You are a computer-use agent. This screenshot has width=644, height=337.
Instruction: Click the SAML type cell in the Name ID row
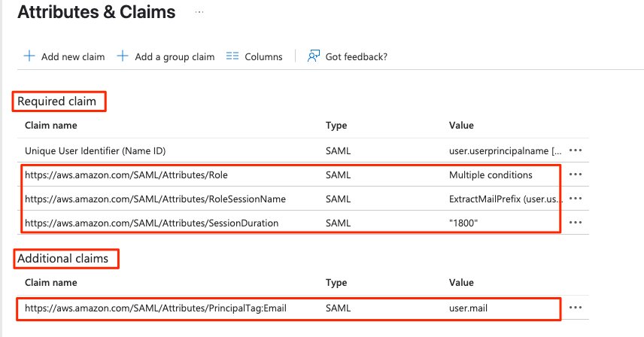point(338,150)
